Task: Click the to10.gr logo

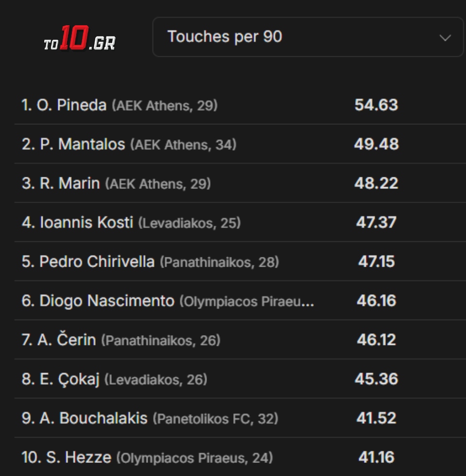Action: [x=80, y=40]
